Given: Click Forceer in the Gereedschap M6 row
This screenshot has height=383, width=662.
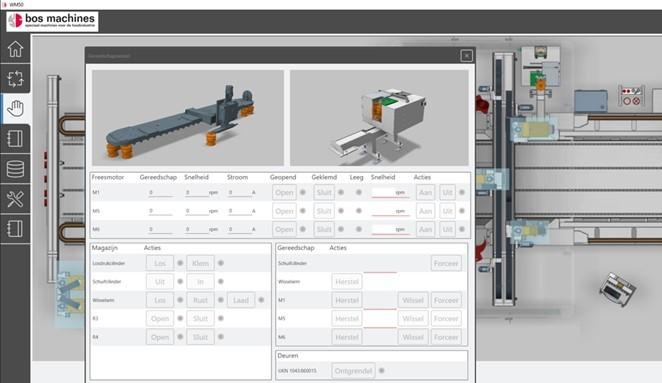Looking at the screenshot, I should point(446,337).
